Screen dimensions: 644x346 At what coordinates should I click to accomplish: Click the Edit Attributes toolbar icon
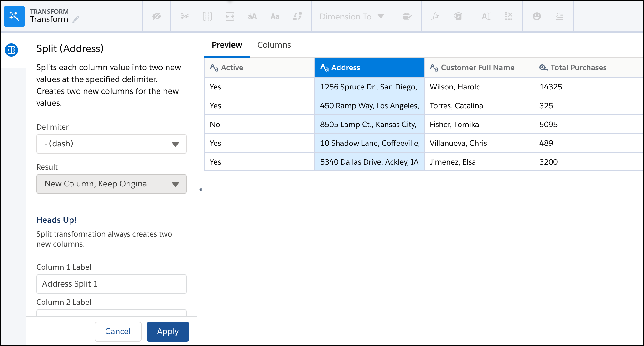(407, 16)
